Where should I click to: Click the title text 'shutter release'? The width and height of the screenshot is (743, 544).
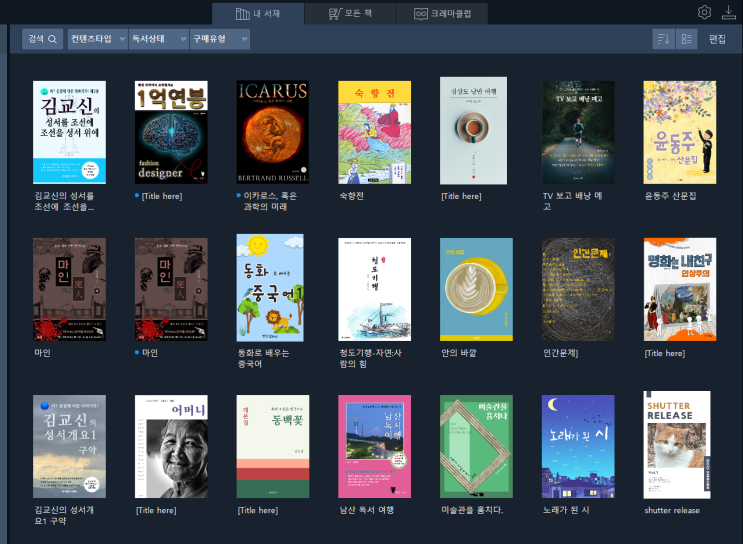coord(672,510)
